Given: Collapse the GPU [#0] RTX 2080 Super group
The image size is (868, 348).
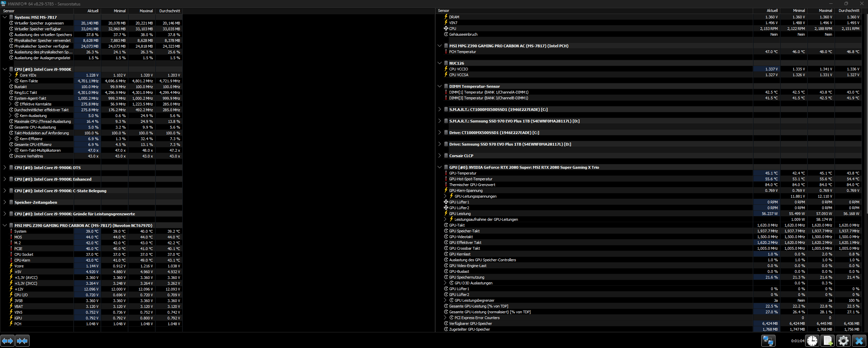Looking at the screenshot, I should coord(440,167).
